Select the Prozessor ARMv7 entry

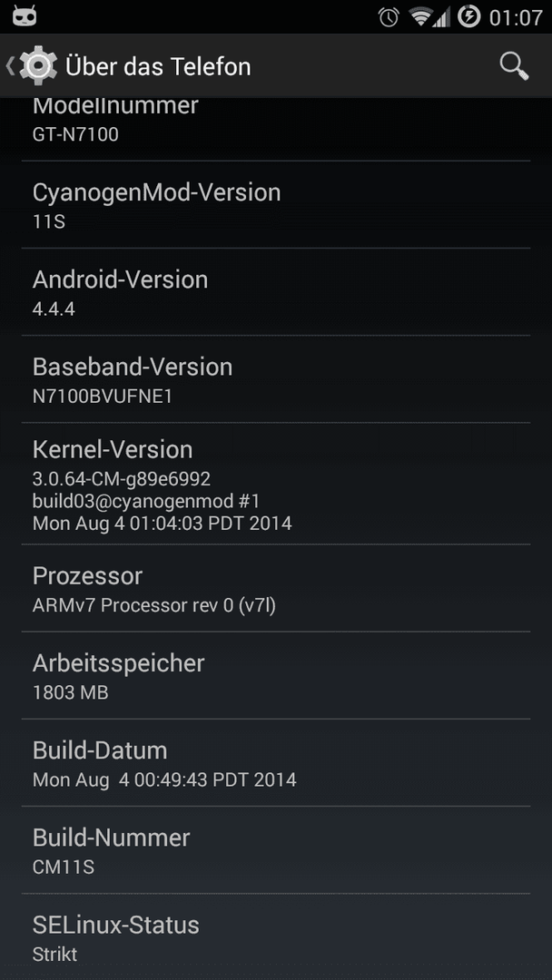tap(276, 588)
